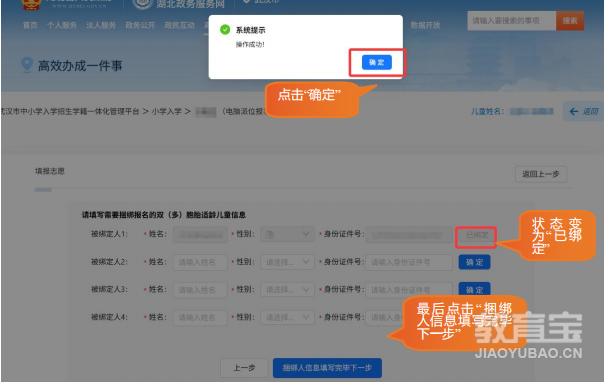Open 个人服务 in the navigation menu
Screen dimensions: 604x382
[62, 25]
